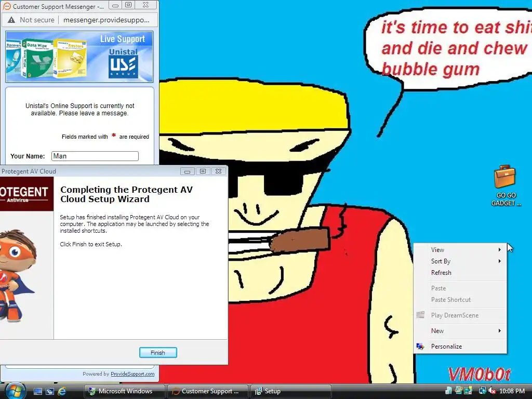The height and width of the screenshot is (399, 532).
Task: Click Show Desktop quick launch icon
Action: (37, 391)
